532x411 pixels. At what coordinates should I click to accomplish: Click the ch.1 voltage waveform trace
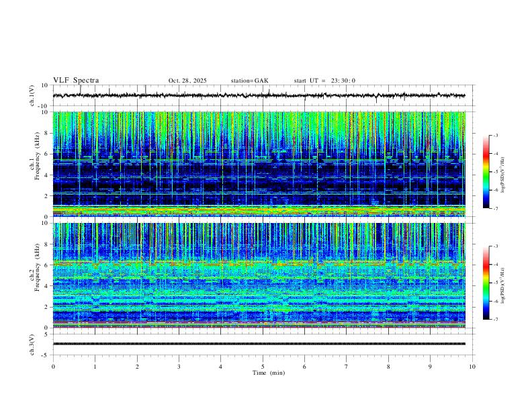coord(259,95)
